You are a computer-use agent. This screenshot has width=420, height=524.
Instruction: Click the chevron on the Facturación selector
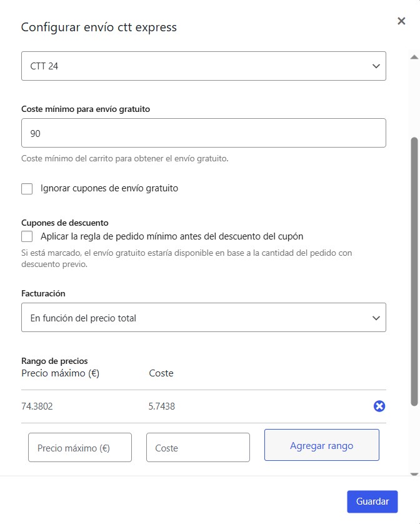coord(376,318)
